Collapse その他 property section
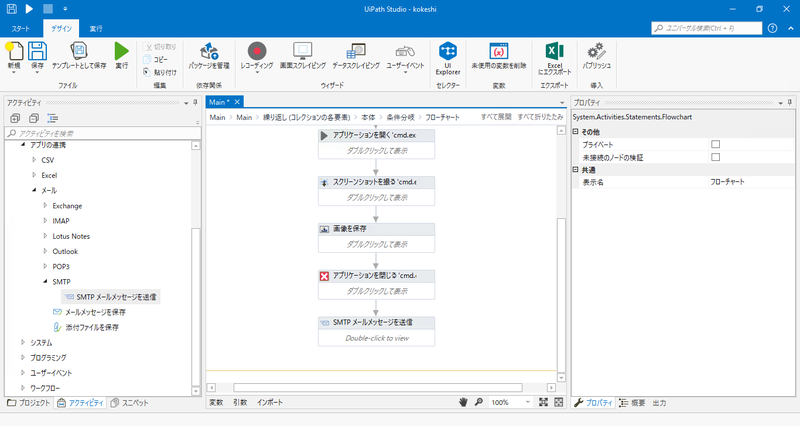Image resolution: width=800 pixels, height=426 pixels. [x=576, y=132]
